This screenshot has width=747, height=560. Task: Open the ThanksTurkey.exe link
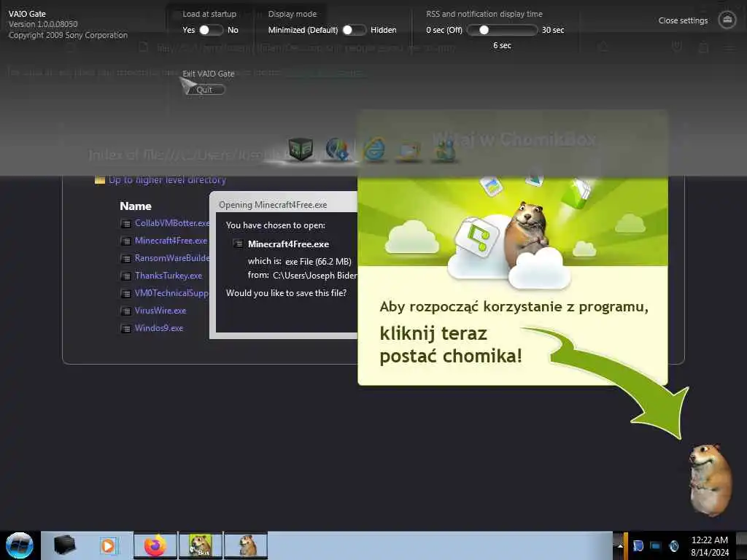point(169,276)
